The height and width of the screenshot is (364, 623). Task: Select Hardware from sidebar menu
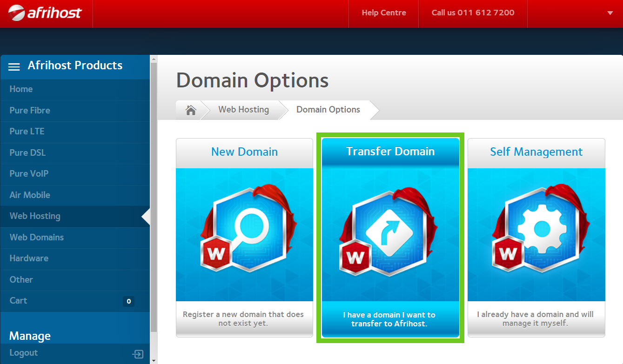[29, 258]
